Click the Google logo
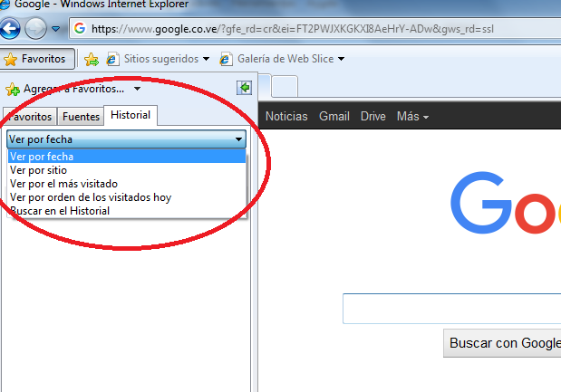This screenshot has width=561, height=392. click(x=505, y=203)
